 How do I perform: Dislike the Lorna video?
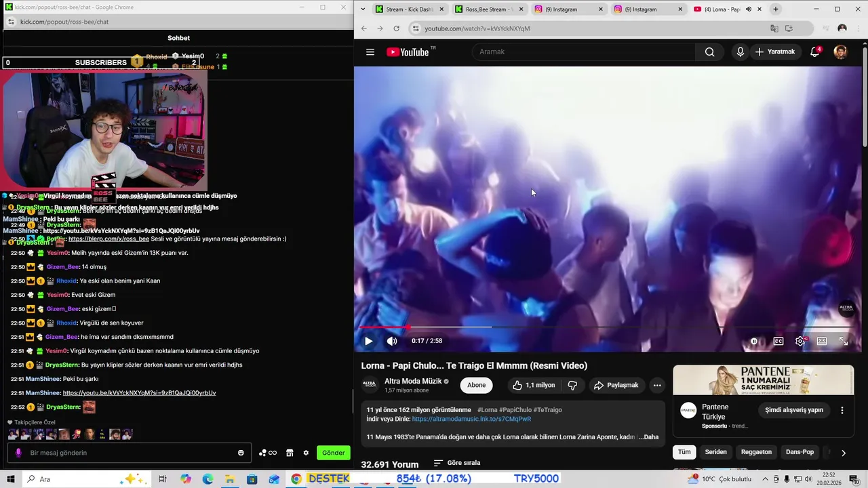pyautogui.click(x=572, y=385)
